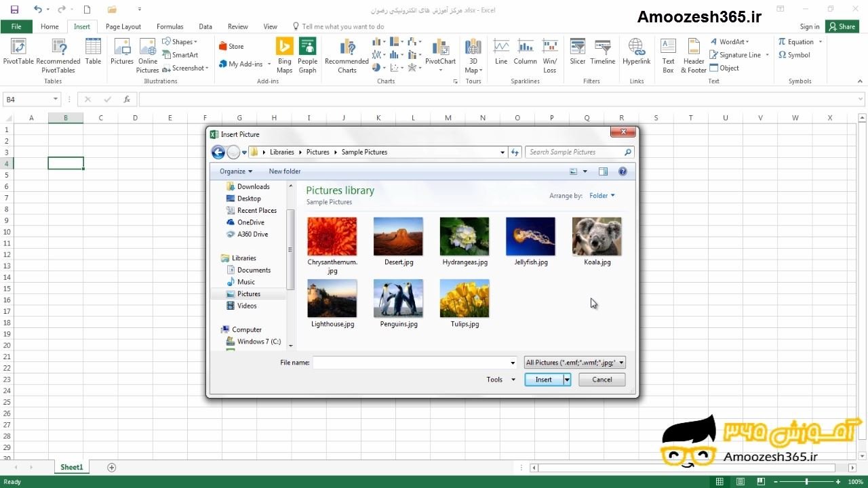
Task: Open the Organize menu in dialog
Action: click(x=236, y=171)
